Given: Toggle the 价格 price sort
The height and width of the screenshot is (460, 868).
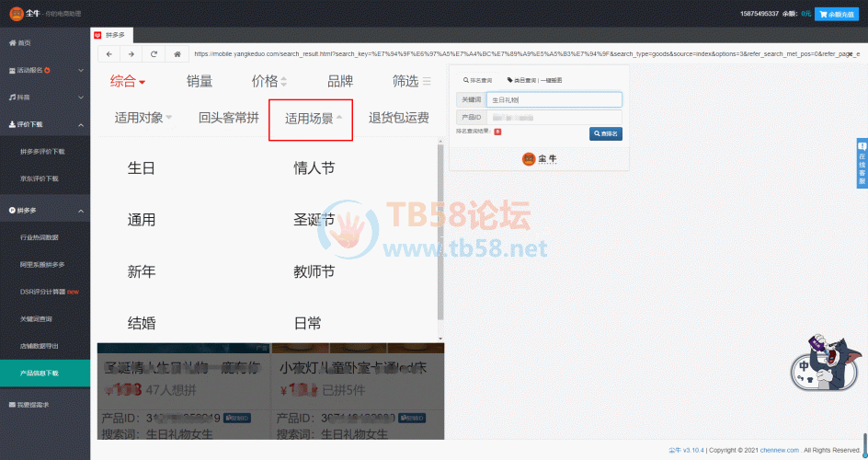Looking at the screenshot, I should pyautogui.click(x=269, y=81).
